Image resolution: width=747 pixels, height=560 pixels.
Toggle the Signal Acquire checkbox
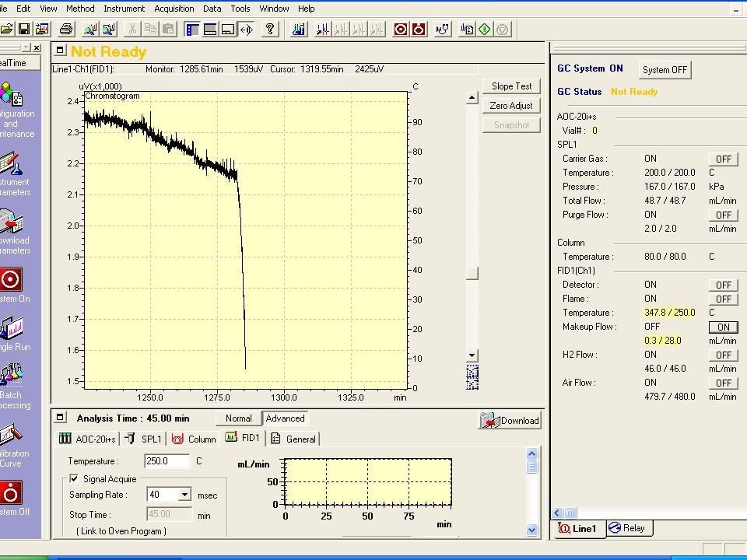[x=75, y=479]
